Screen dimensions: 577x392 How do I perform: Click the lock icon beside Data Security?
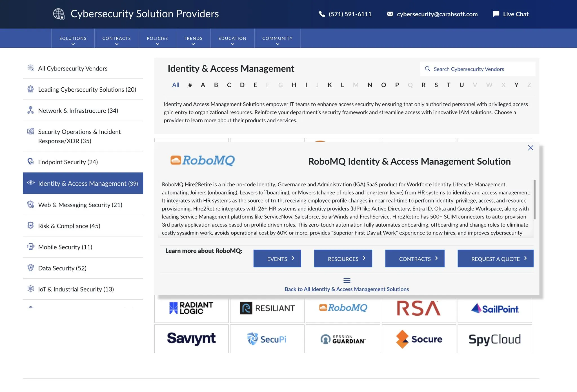pos(30,268)
